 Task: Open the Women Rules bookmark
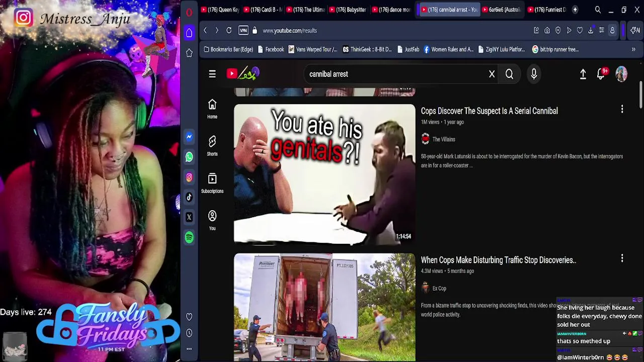click(448, 49)
